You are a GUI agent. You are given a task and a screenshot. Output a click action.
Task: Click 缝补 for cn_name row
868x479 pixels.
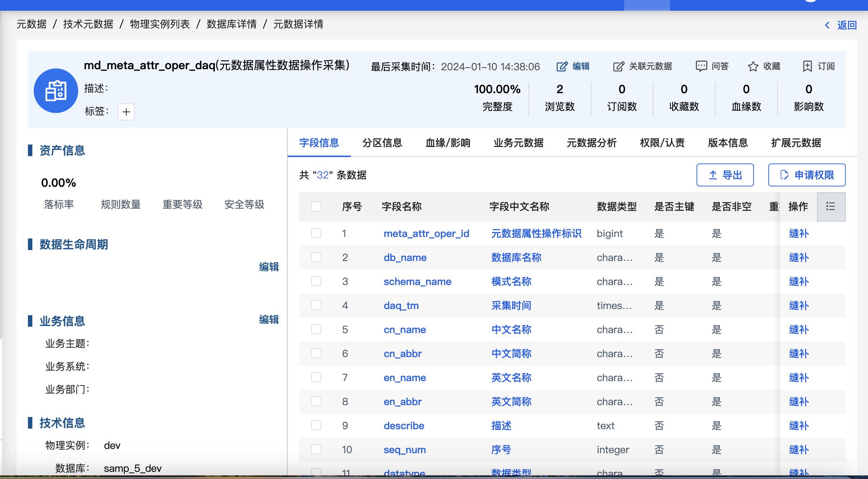(x=799, y=329)
